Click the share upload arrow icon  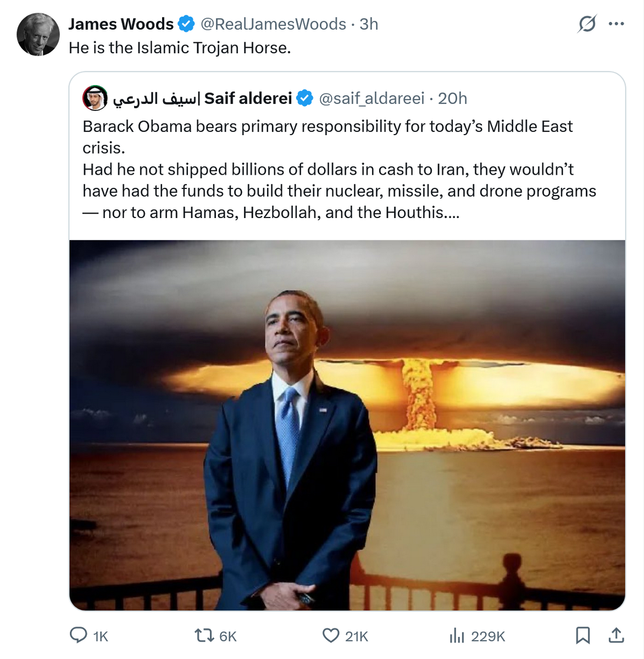tap(617, 635)
